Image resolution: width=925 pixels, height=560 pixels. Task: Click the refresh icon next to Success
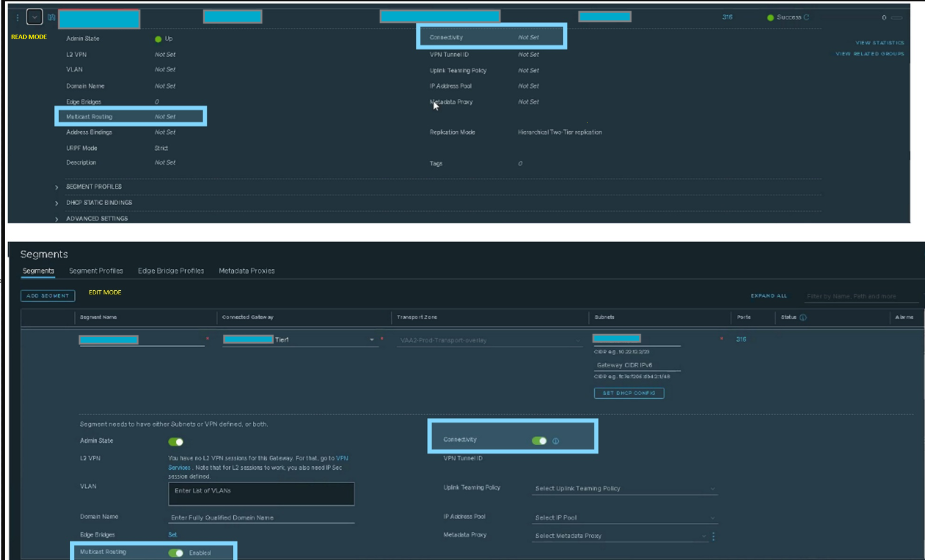[807, 17]
